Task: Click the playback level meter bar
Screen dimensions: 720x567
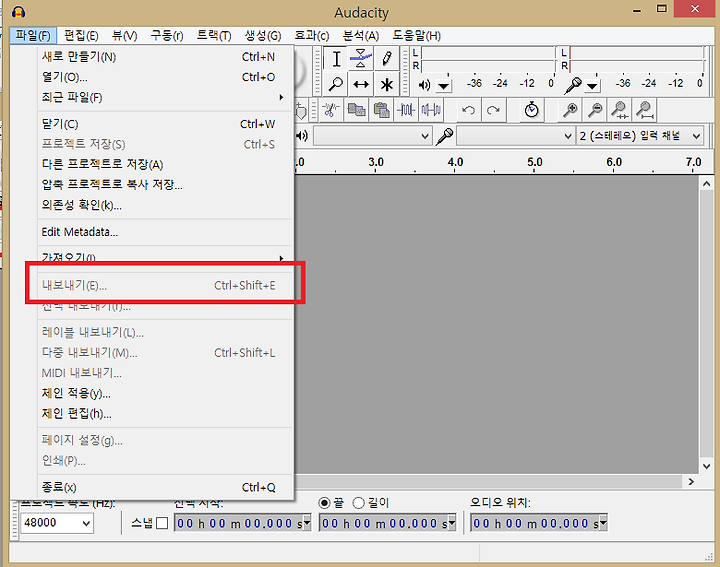Action: (x=489, y=59)
